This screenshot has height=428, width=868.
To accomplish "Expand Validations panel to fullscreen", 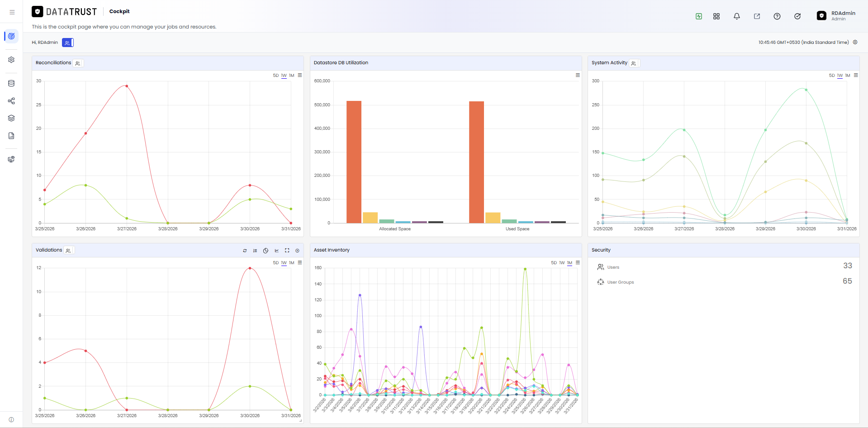I will (287, 251).
